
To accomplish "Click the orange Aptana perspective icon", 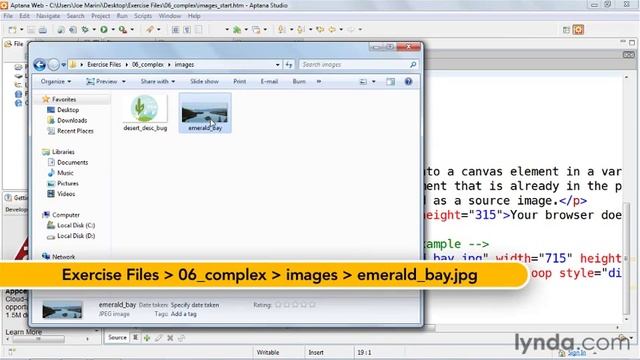I will point(578,29).
